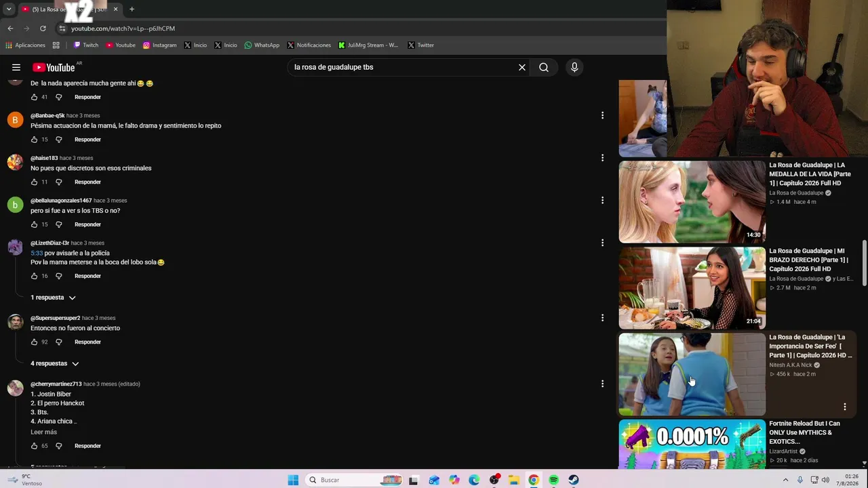The image size is (868, 488).
Task: Open a new browser tab
Action: click(132, 9)
